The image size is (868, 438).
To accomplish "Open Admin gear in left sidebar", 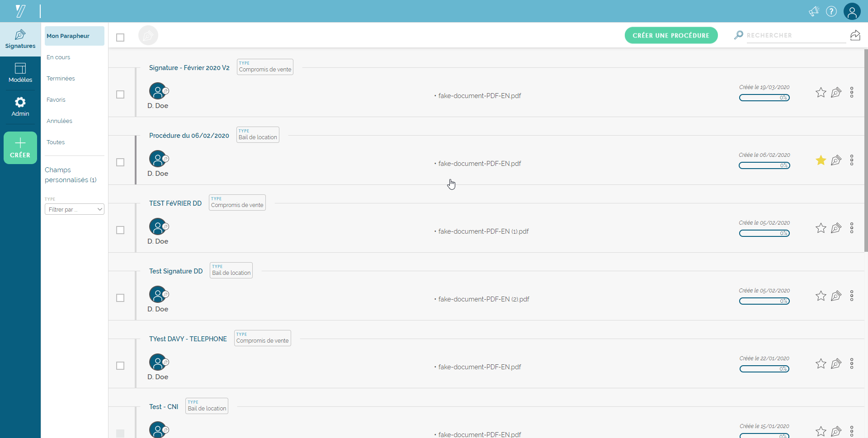I will point(20,107).
